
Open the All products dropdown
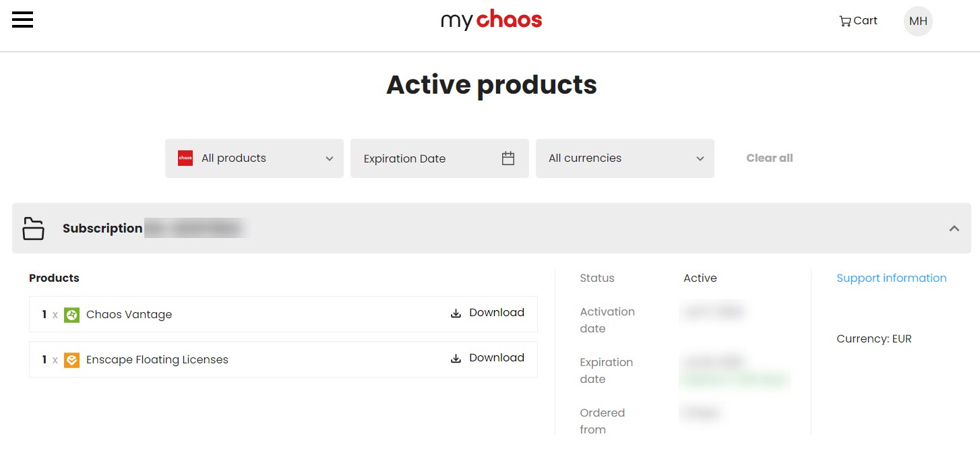tap(254, 158)
